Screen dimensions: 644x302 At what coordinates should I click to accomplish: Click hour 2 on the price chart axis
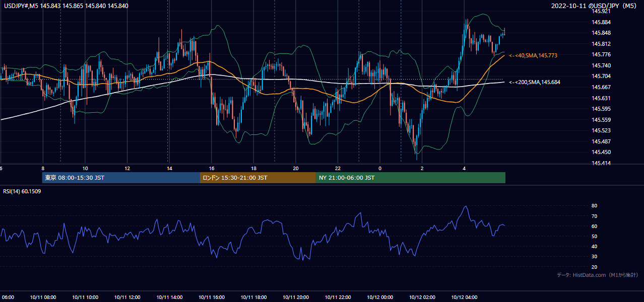coord(422,168)
